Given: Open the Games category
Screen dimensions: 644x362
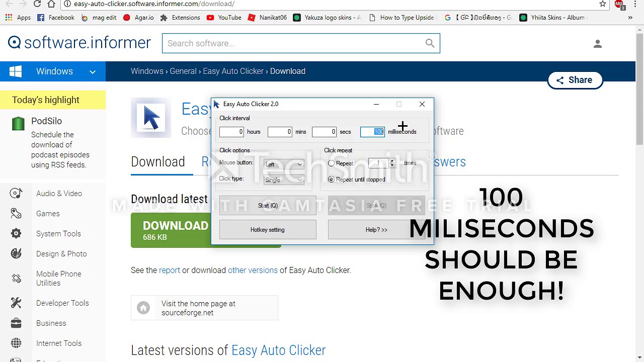Looking at the screenshot, I should [48, 214].
